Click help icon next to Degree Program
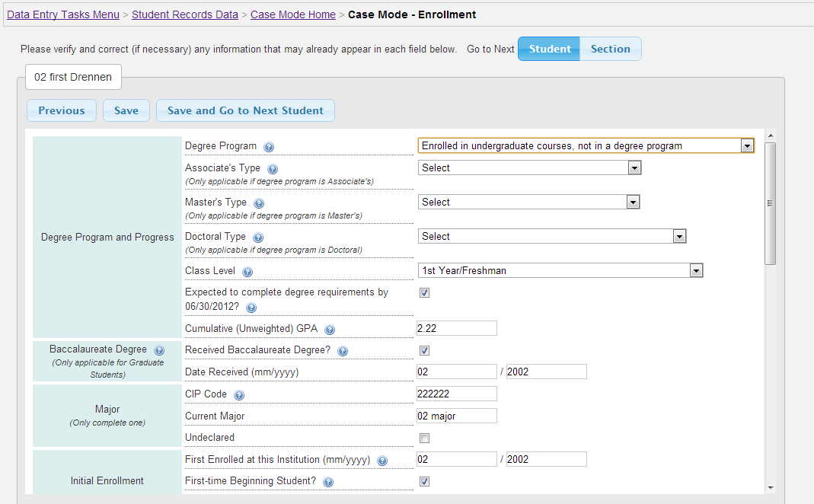The height and width of the screenshot is (504, 814). [x=269, y=147]
